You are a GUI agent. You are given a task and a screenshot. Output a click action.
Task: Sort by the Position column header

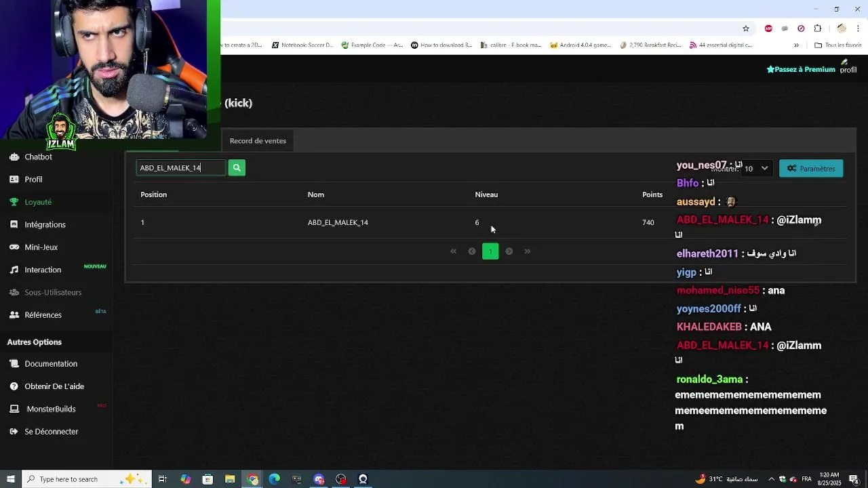[153, 195]
